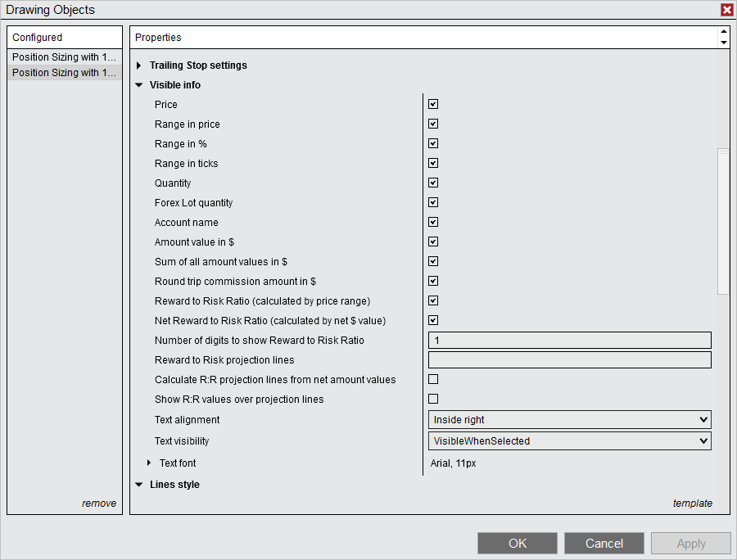
Task: Click the template link
Action: [693, 503]
